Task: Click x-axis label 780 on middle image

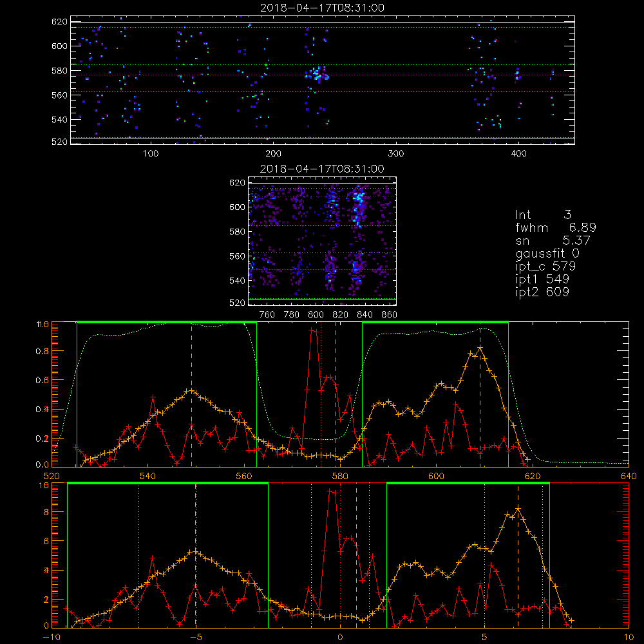Action: click(x=292, y=315)
